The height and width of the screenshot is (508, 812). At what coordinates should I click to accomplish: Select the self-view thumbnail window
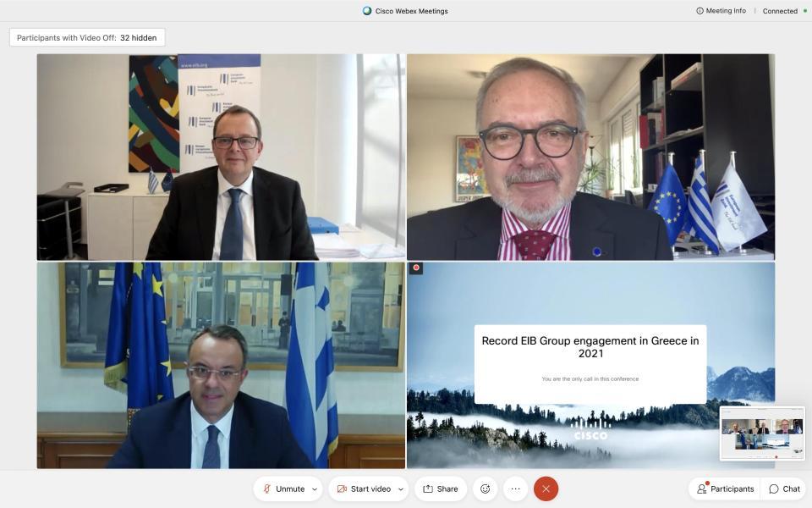pos(762,433)
